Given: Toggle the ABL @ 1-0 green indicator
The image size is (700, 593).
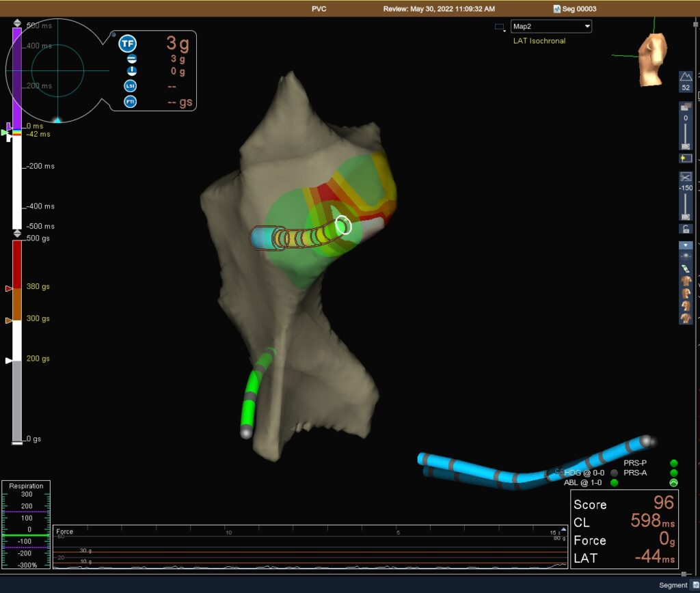Looking at the screenshot, I should [614, 483].
